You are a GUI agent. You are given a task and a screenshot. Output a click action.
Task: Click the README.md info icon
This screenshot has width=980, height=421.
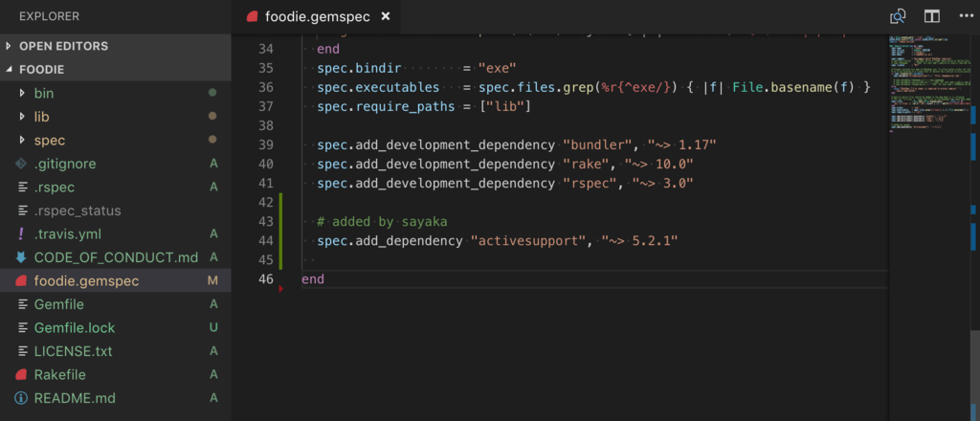click(22, 398)
